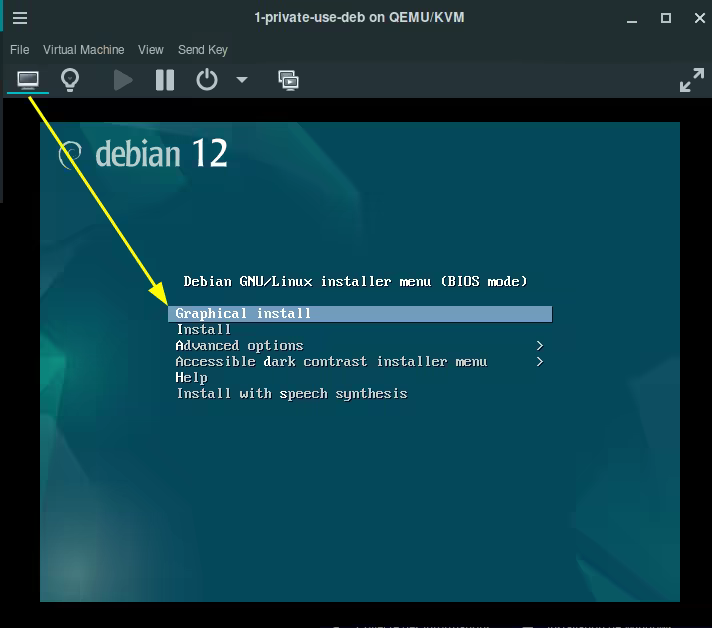Expand Accessible dark contrast submenu chevron
This screenshot has width=712, height=628.
pyautogui.click(x=539, y=362)
